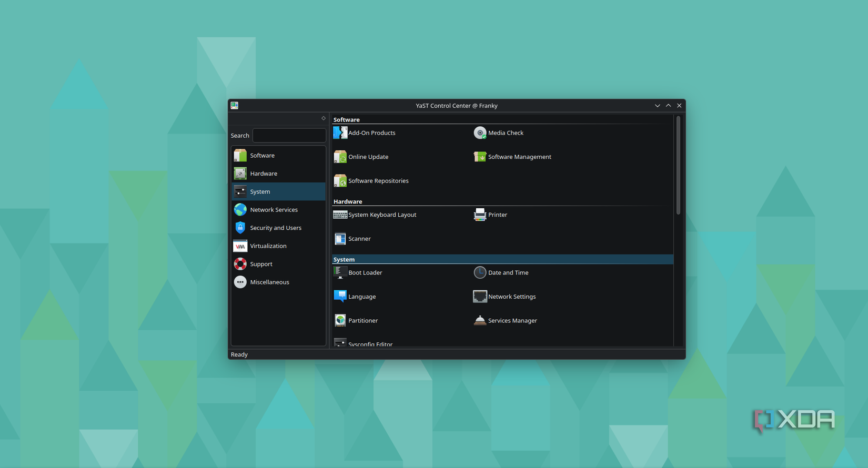
Task: Click the 'Software Repositories' label
Action: pyautogui.click(x=378, y=181)
